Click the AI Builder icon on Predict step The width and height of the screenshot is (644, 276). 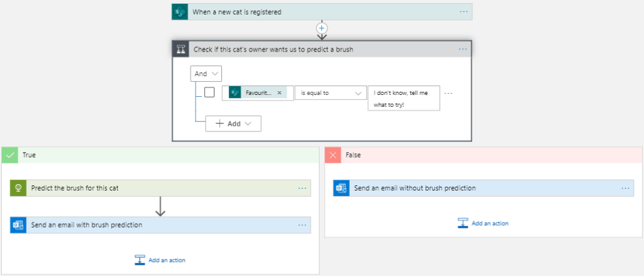[x=18, y=188]
